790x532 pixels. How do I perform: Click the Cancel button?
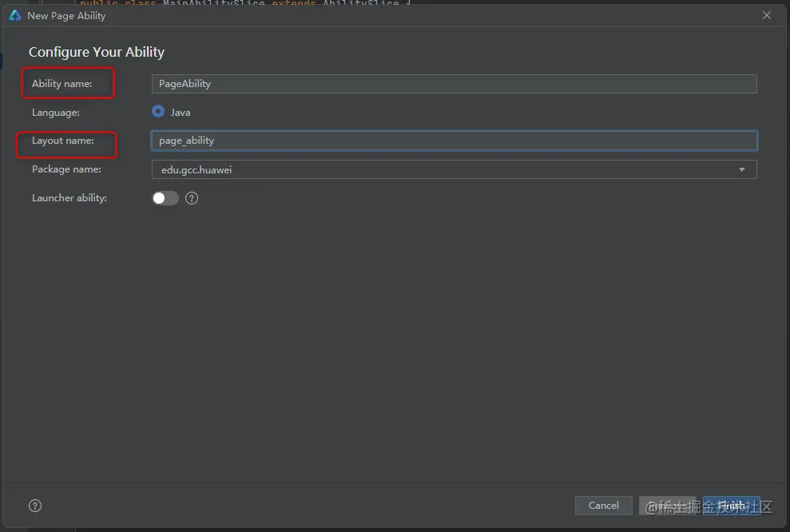click(604, 506)
